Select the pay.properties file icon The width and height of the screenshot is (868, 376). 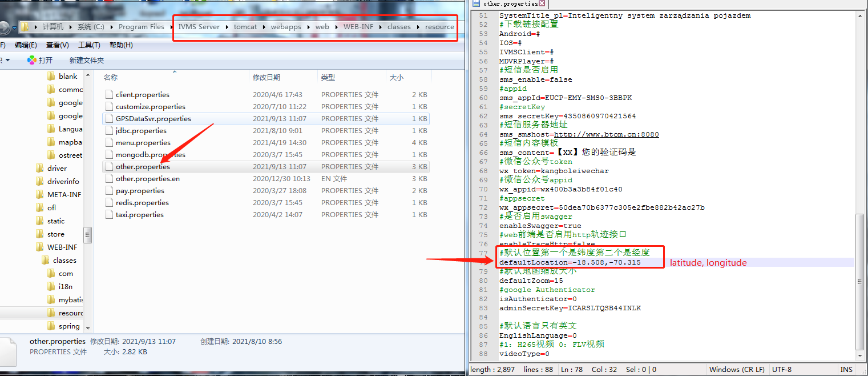coord(110,190)
